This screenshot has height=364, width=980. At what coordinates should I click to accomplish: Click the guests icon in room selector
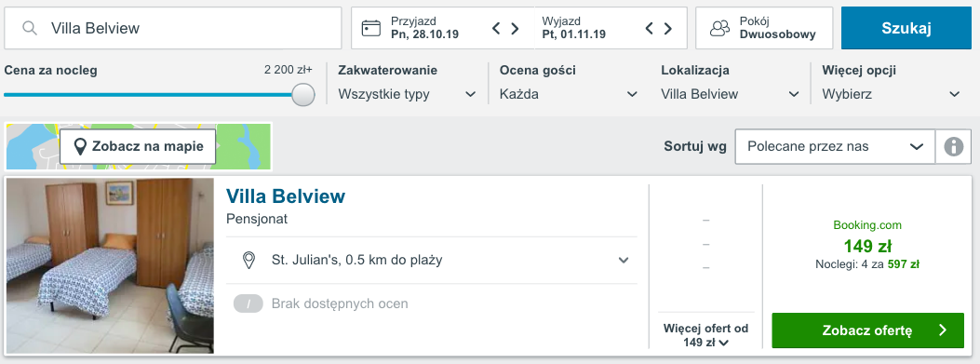(720, 28)
